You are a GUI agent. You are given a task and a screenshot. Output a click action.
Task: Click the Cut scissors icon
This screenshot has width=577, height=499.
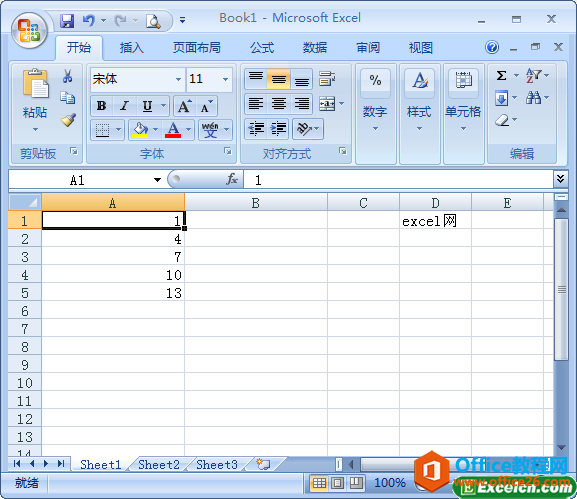tap(67, 76)
